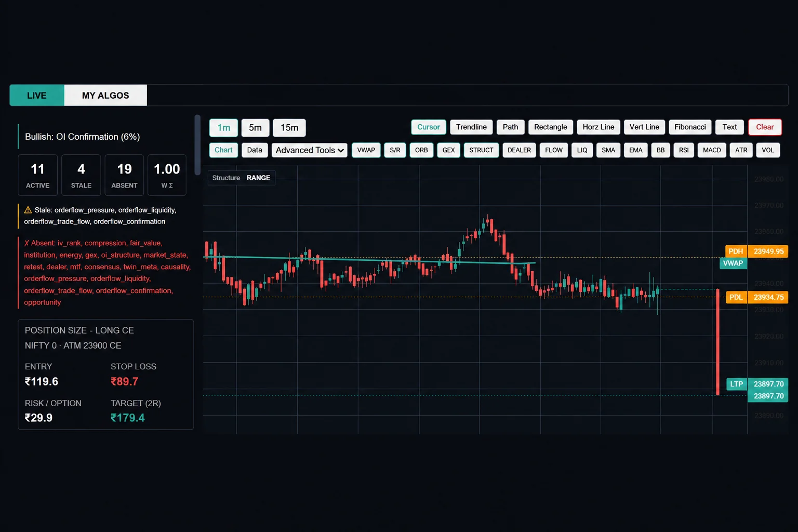The width and height of the screenshot is (798, 532).
Task: Select the 5m timeframe
Action: coord(255,128)
